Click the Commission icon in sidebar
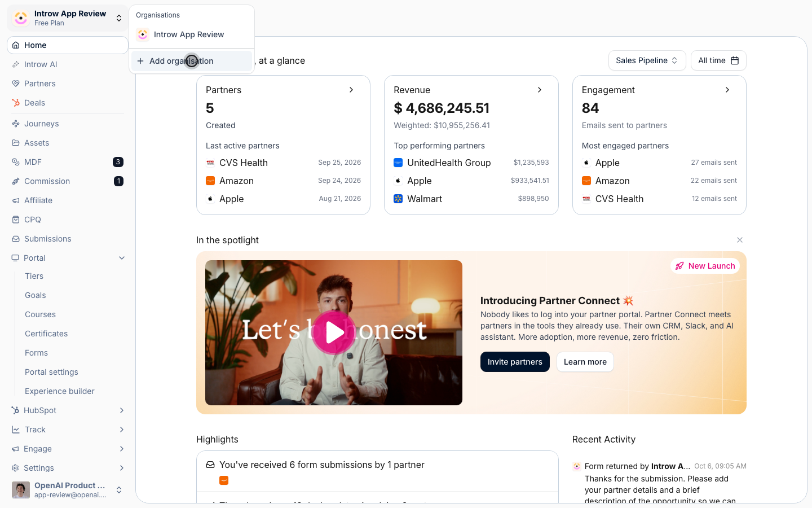 point(16,181)
